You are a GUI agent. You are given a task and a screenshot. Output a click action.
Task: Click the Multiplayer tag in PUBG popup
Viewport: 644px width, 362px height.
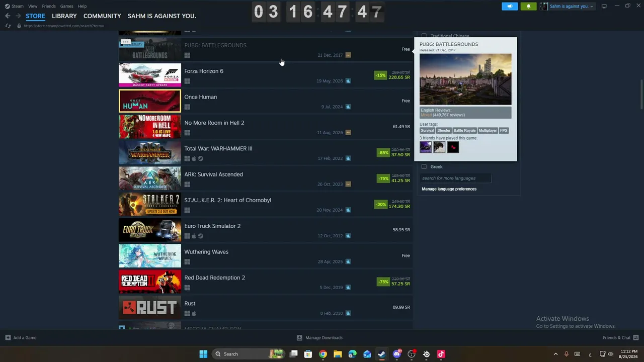tap(488, 131)
